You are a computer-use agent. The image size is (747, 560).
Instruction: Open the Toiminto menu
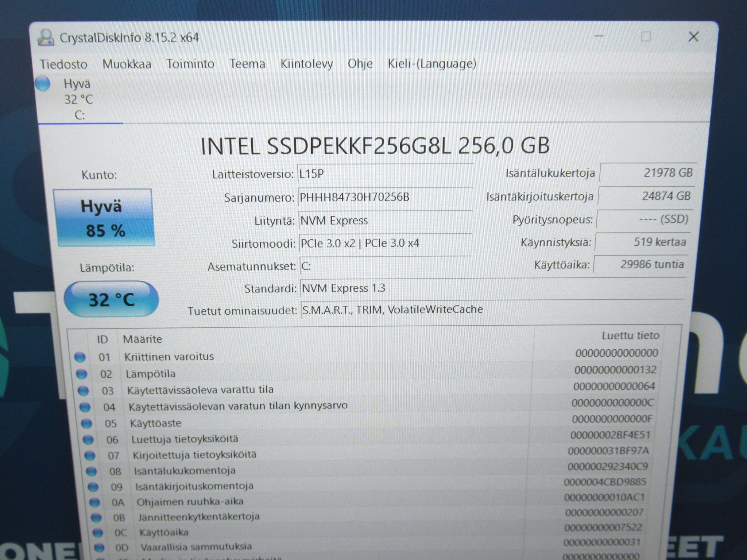pos(190,64)
